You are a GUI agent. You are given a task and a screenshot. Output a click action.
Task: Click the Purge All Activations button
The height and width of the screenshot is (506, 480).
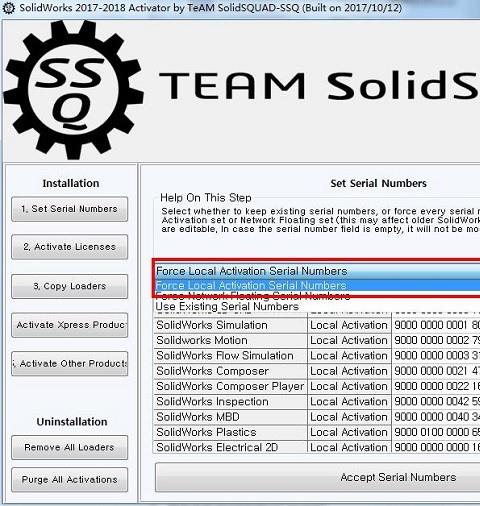pyautogui.click(x=69, y=480)
